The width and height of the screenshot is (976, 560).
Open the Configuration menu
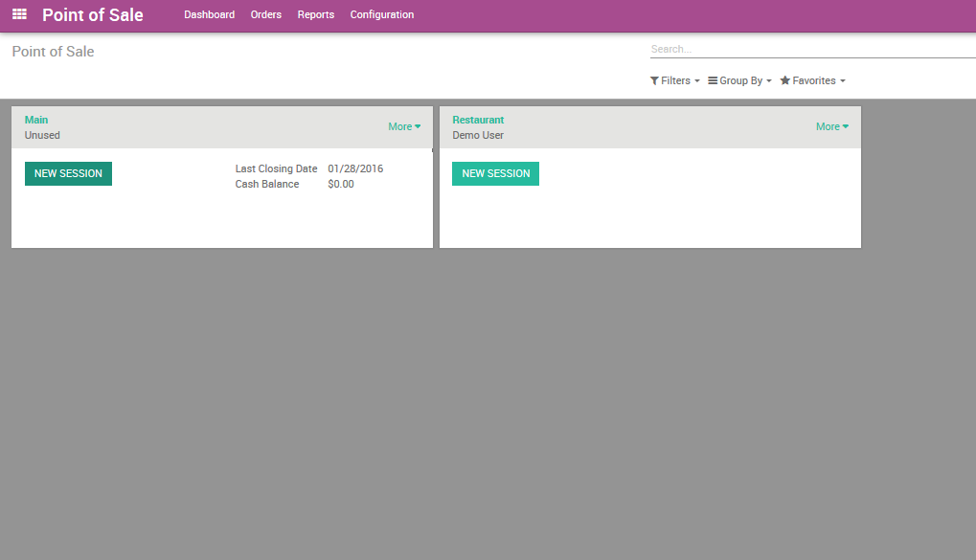pyautogui.click(x=381, y=14)
